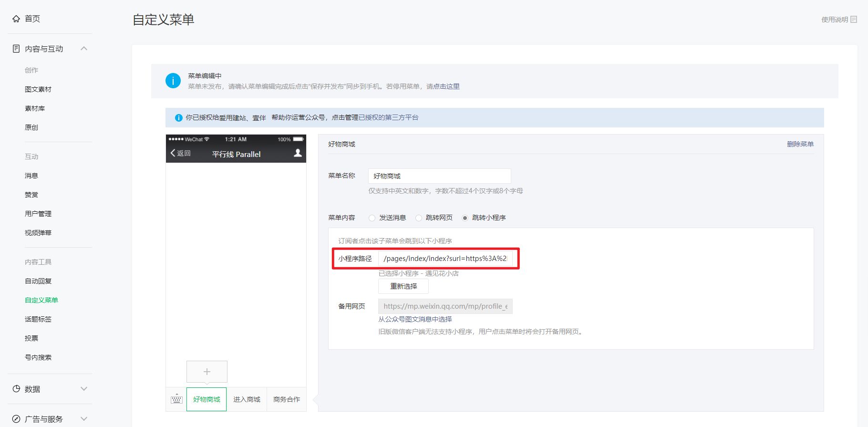Click the 使用说明 document icon

pyautogui.click(x=854, y=20)
